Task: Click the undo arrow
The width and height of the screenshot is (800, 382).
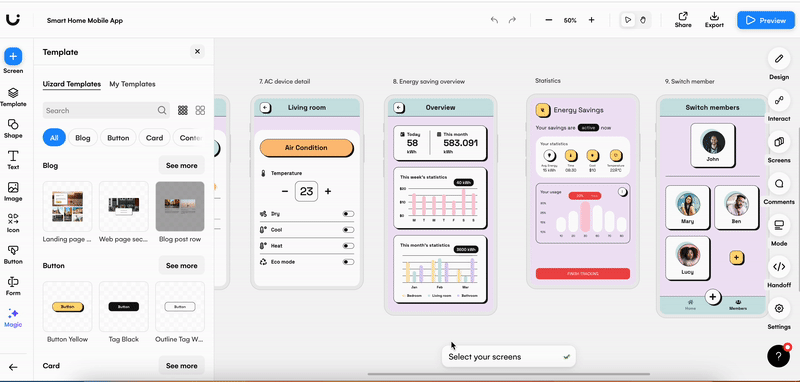Action: [494, 20]
